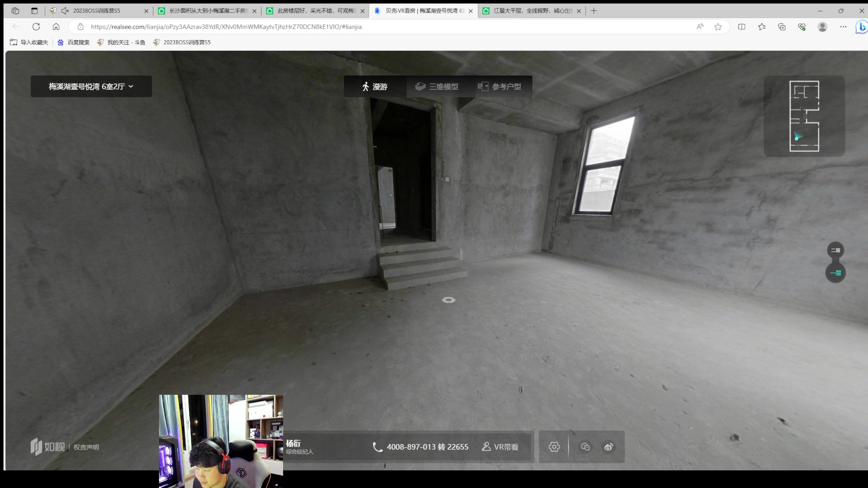Expand 梅溪湖壹号悦湾 6室2厅 dropdown
Screen dimensions: 868x488
[x=91, y=86]
